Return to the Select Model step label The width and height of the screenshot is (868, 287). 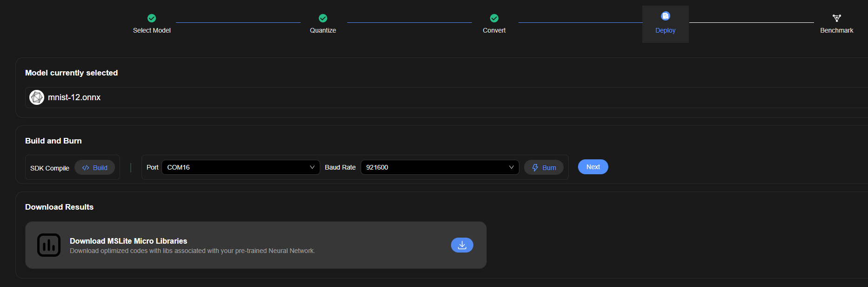152,30
